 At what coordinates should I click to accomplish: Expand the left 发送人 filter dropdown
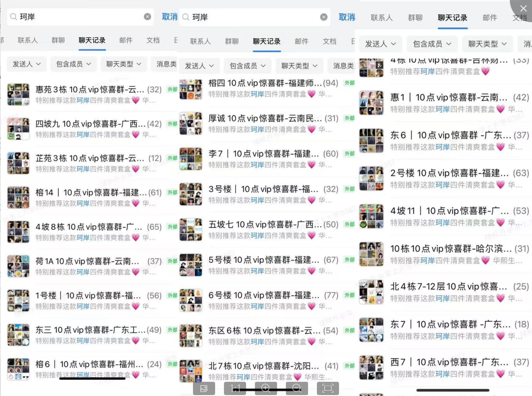point(27,64)
